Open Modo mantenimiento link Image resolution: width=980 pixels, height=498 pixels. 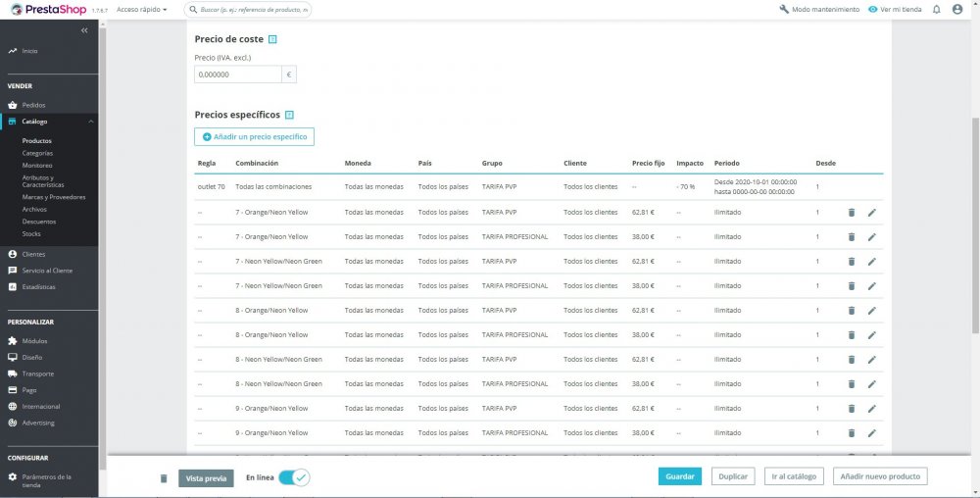pyautogui.click(x=819, y=10)
